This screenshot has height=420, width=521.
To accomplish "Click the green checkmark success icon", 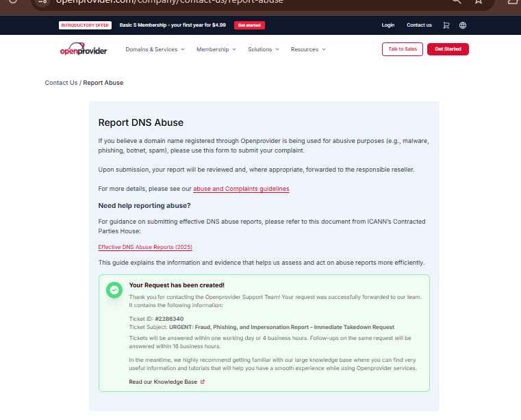I will [x=114, y=290].
